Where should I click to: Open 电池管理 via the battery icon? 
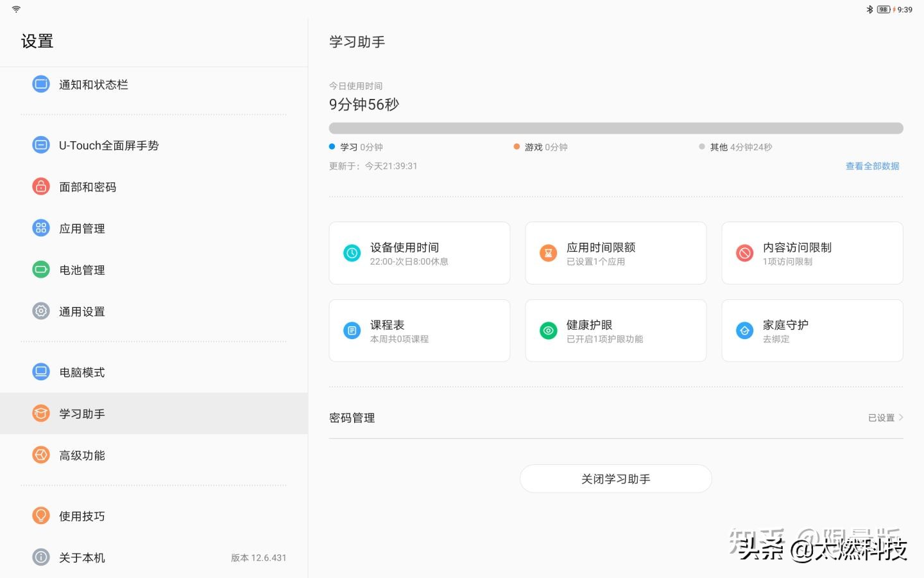click(x=40, y=269)
